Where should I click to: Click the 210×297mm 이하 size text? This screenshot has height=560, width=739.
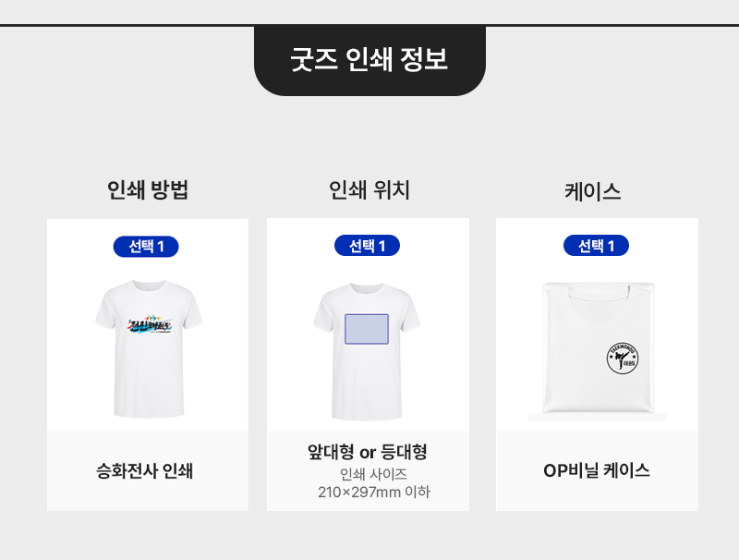point(373,493)
